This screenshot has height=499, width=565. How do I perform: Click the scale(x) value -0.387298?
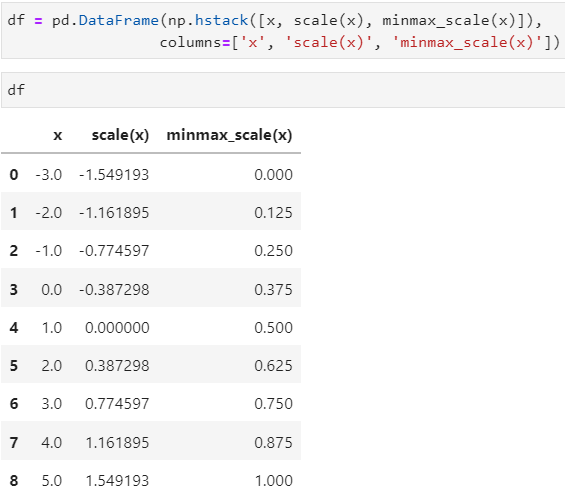114,290
